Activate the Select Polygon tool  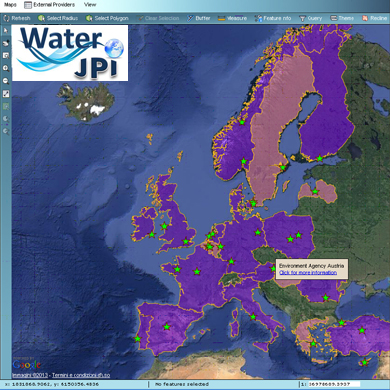tap(107, 18)
